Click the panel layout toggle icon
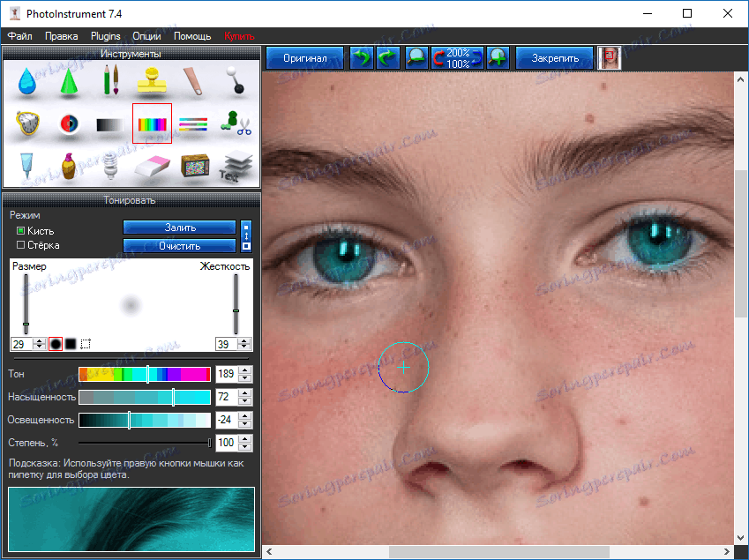749x560 pixels. tap(246, 236)
